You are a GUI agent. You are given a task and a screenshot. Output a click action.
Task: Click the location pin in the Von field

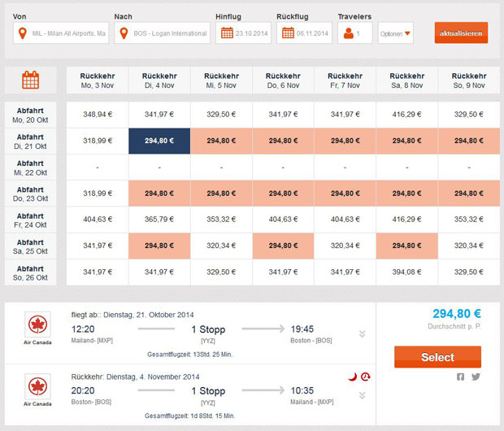point(24,33)
